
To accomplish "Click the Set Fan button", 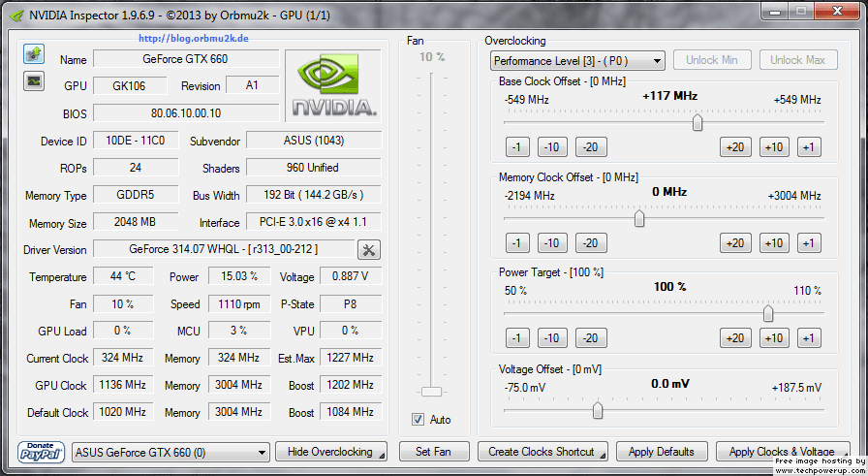I will [x=433, y=452].
